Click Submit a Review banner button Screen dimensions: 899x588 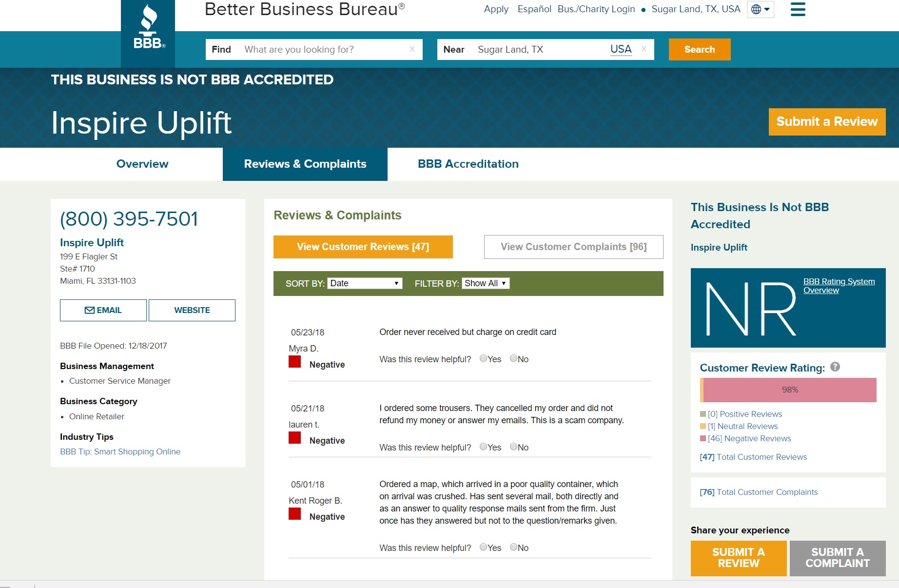pos(827,121)
